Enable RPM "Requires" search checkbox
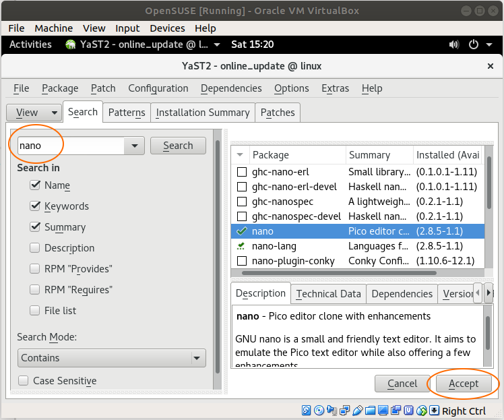504x420 pixels. [x=35, y=289]
